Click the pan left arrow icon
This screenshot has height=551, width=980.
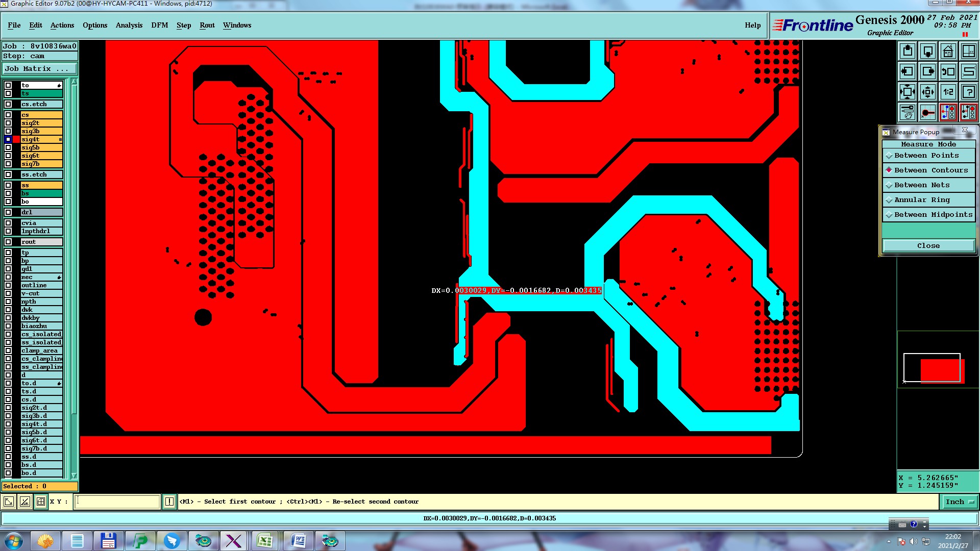coord(907,71)
